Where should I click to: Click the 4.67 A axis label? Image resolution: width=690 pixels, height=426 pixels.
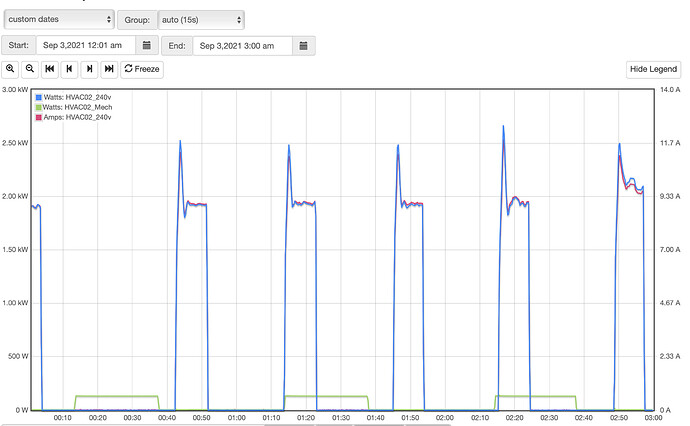670,303
